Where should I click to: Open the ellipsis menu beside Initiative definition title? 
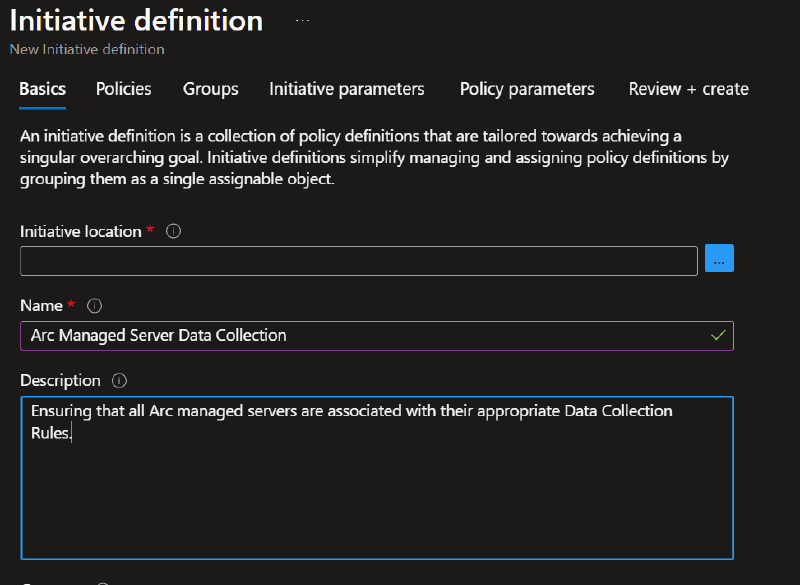pyautogui.click(x=303, y=20)
